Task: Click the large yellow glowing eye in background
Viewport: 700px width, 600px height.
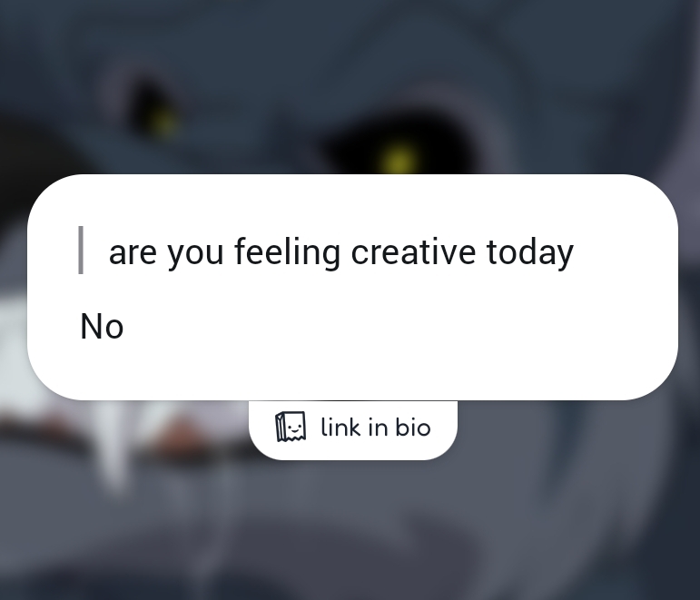Action: 398,161
